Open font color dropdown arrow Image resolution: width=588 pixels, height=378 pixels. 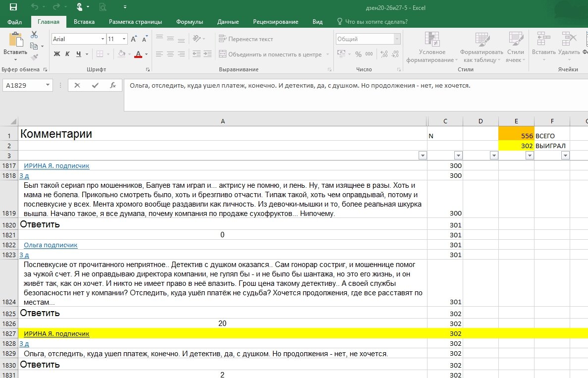147,54
